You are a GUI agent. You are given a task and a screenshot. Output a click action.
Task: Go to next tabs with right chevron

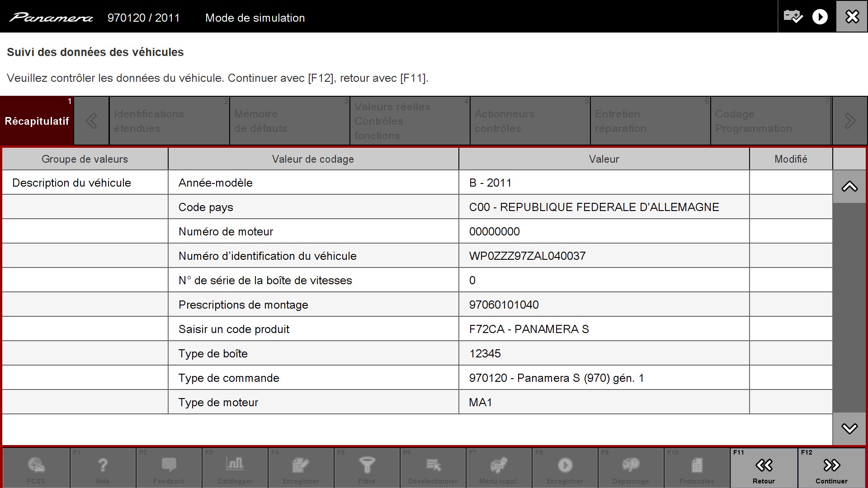tap(849, 121)
